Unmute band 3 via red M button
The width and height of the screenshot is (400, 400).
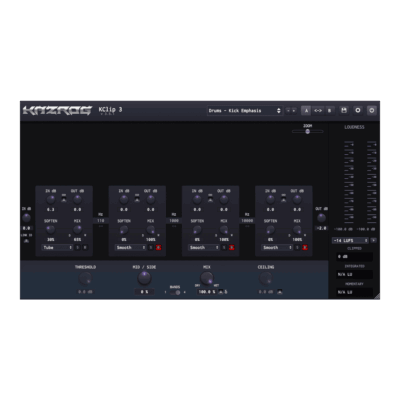(232, 247)
